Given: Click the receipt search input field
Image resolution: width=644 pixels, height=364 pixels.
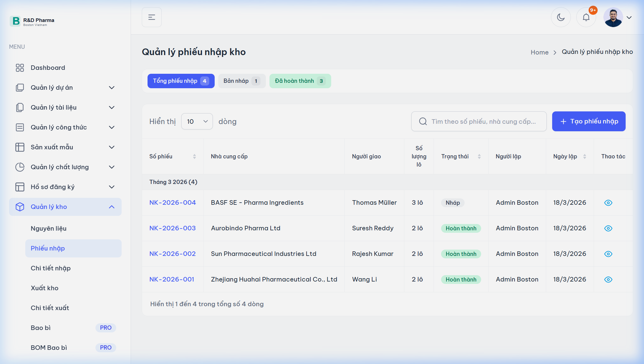Looking at the screenshot, I should (484, 121).
